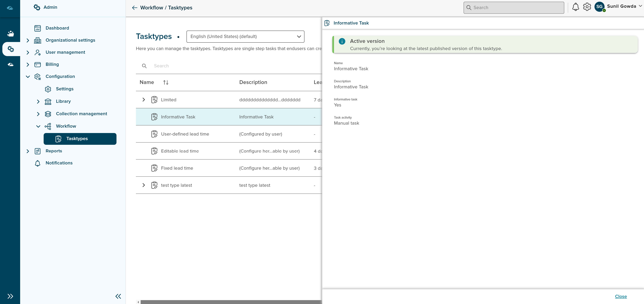644x304 pixels.
Task: Click the Tasktypes table search field
Action: tap(225, 66)
